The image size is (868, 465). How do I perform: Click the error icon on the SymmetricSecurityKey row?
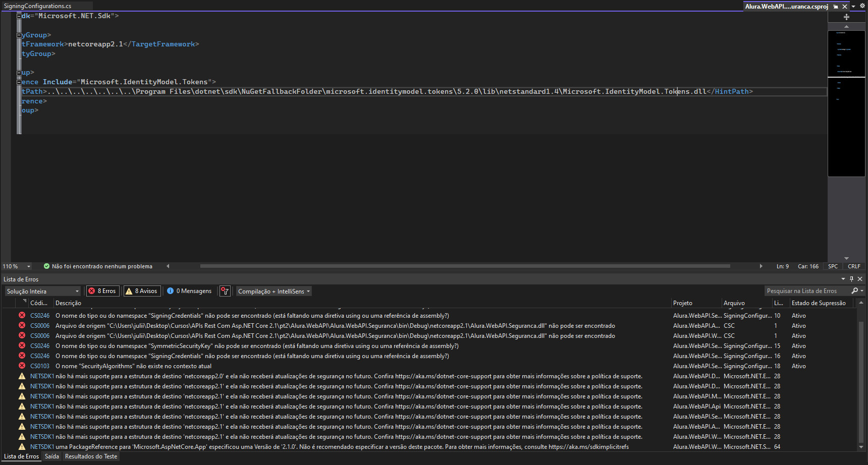(22, 345)
